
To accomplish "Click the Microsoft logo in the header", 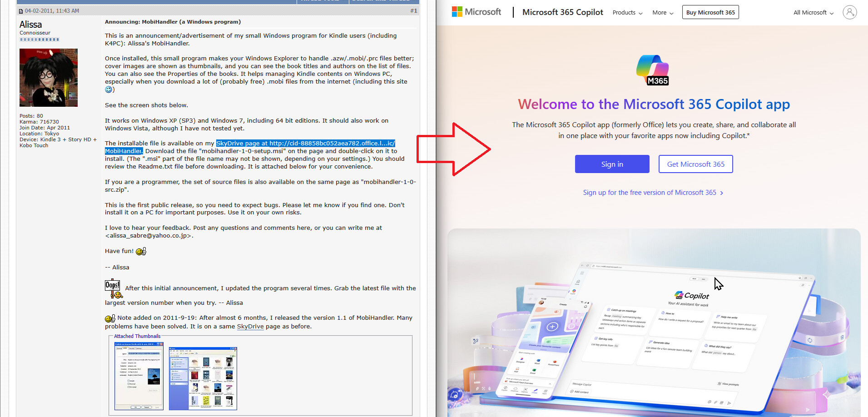I will click(x=476, y=12).
